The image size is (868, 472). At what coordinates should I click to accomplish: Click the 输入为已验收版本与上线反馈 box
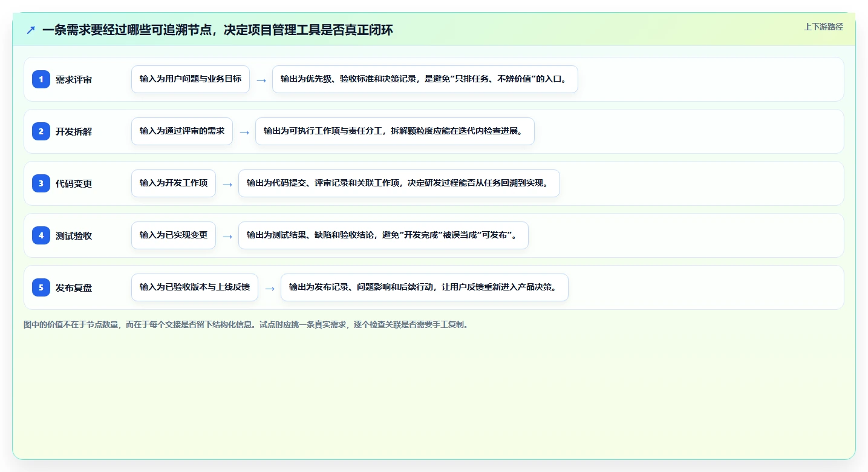tap(195, 287)
